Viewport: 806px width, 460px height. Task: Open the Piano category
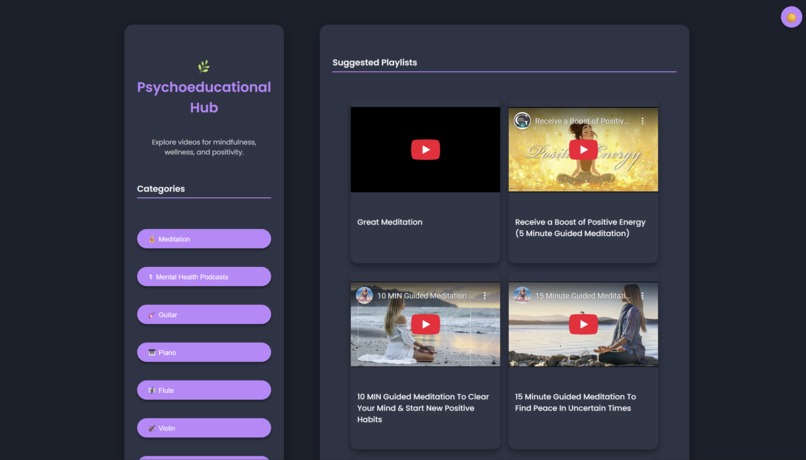[204, 352]
